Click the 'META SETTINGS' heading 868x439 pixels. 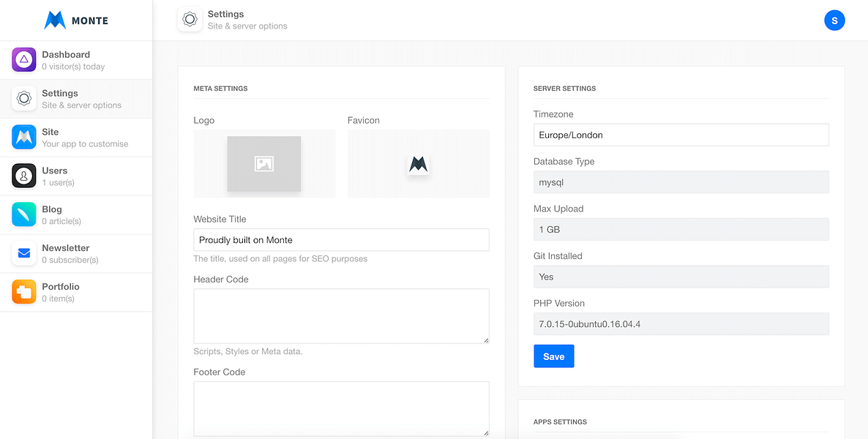pyautogui.click(x=220, y=89)
